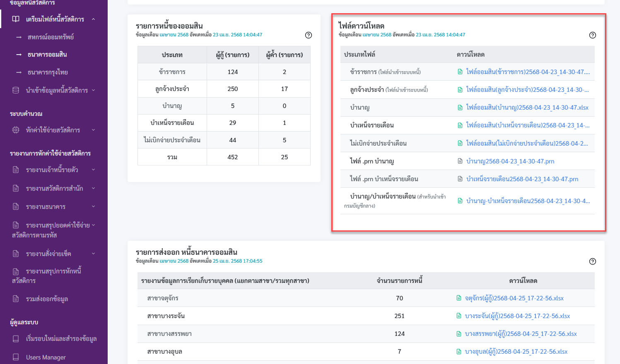Screen dimensions: 620x364
Task: Click the icon beside Users Manager
Action: [x=16, y=357]
